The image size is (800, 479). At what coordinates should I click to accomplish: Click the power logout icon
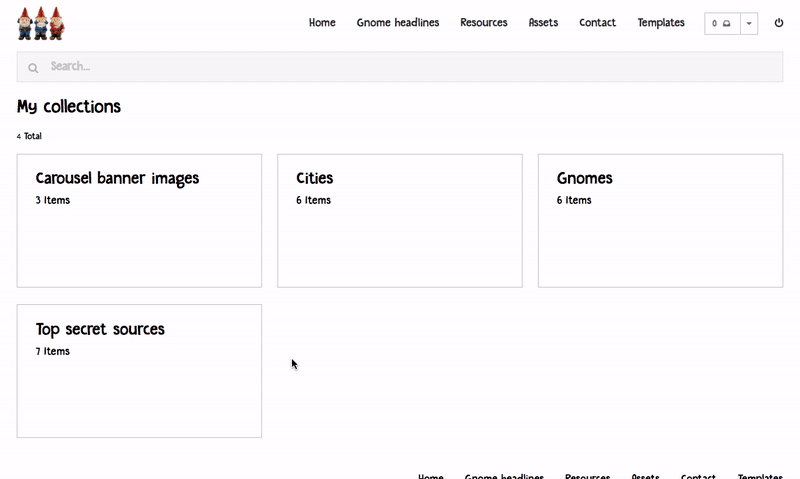[x=779, y=23]
